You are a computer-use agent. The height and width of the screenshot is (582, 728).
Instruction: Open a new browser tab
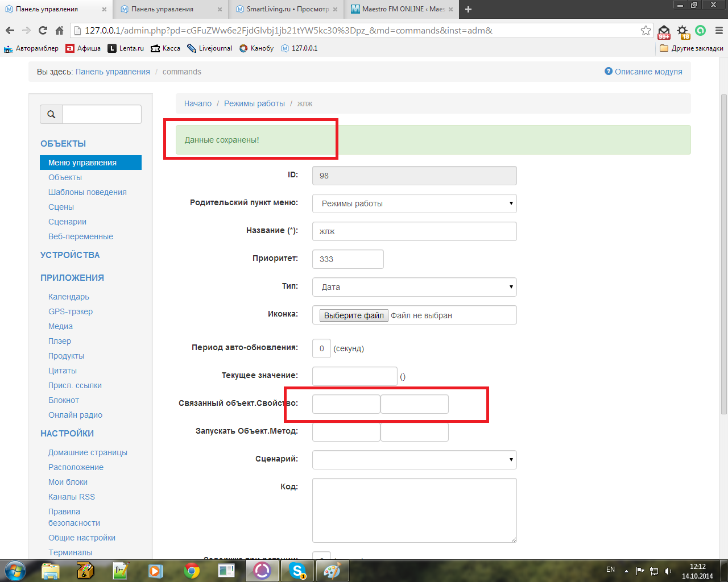click(468, 9)
